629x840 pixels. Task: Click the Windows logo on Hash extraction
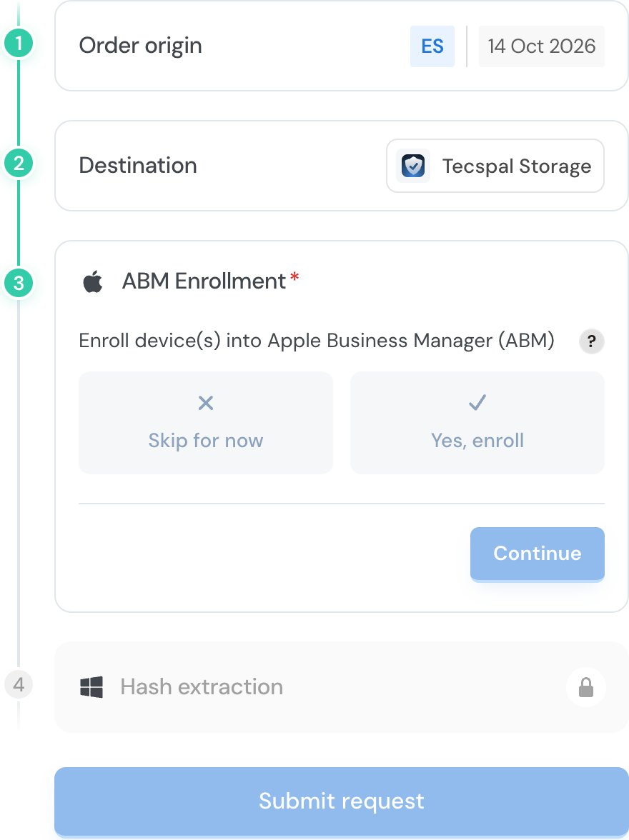pyautogui.click(x=91, y=687)
